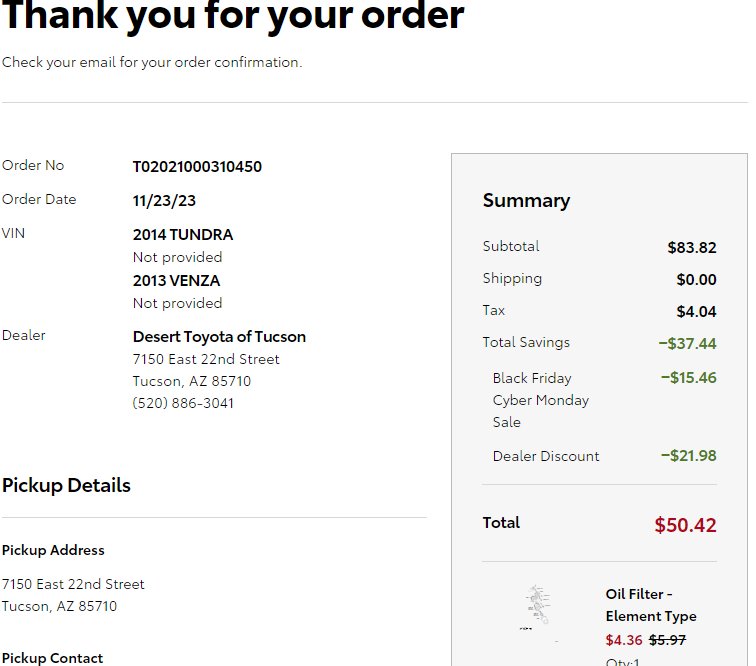Click the Pickup Details heading
The height and width of the screenshot is (666, 756).
[67, 485]
